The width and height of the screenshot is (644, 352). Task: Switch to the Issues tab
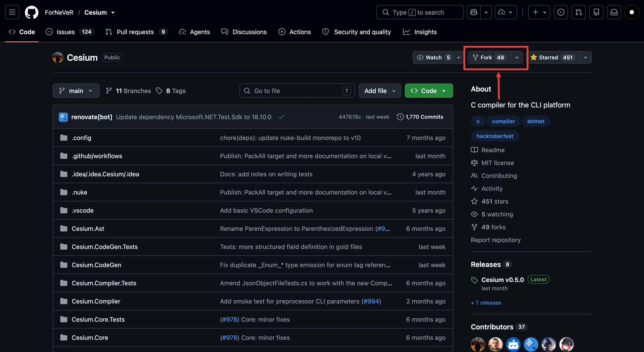pyautogui.click(x=70, y=32)
